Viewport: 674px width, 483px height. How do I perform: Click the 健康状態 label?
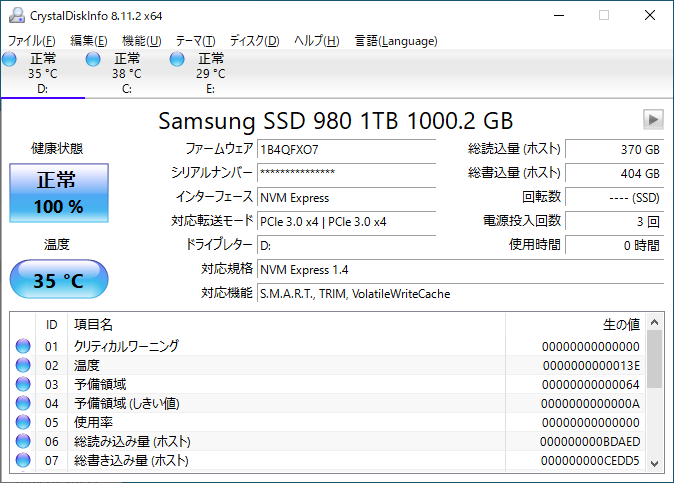point(57,148)
